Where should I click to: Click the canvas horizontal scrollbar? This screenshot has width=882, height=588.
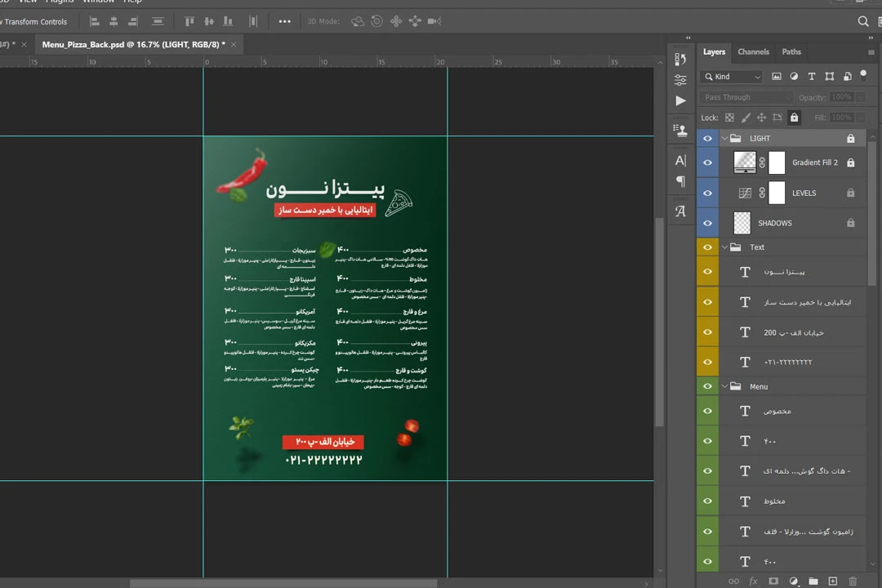[x=283, y=583]
